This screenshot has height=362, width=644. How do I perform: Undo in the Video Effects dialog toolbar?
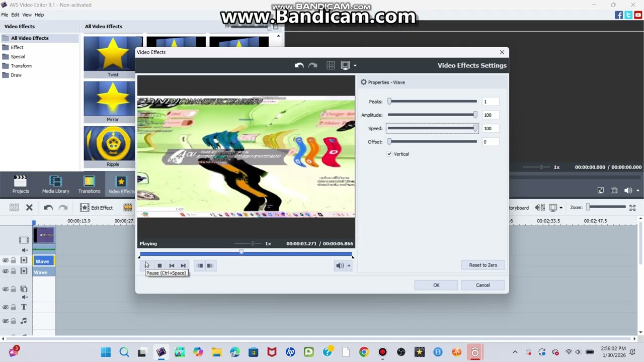point(299,65)
